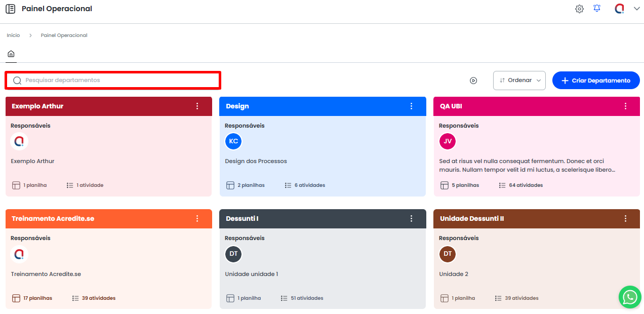Image resolution: width=644 pixels, height=314 pixels.
Task: Click the JV avatar in QA UBI
Action: 448,141
